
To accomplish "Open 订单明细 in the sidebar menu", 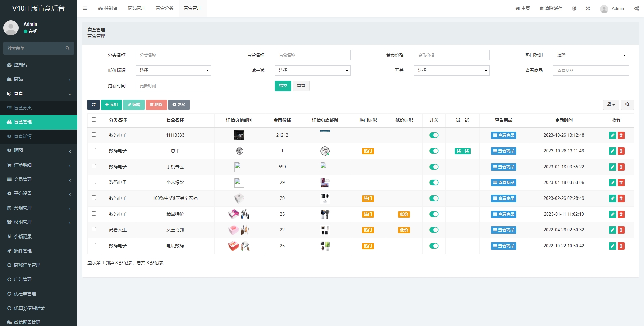I will (x=39, y=165).
